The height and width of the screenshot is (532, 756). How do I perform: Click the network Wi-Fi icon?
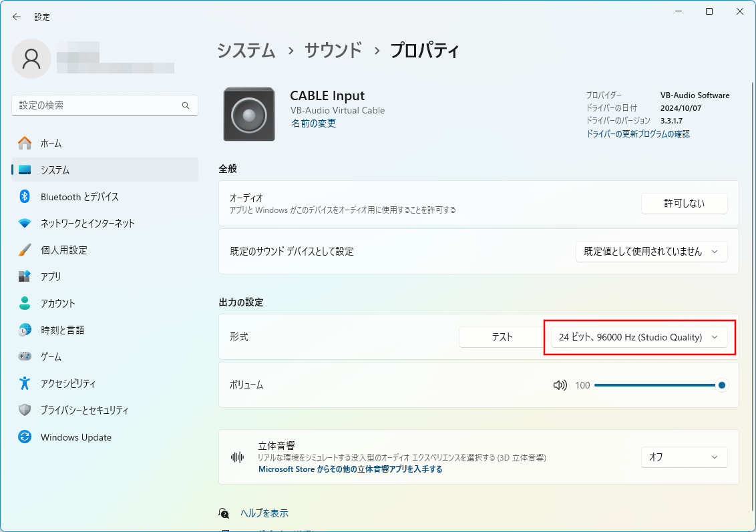coord(25,223)
